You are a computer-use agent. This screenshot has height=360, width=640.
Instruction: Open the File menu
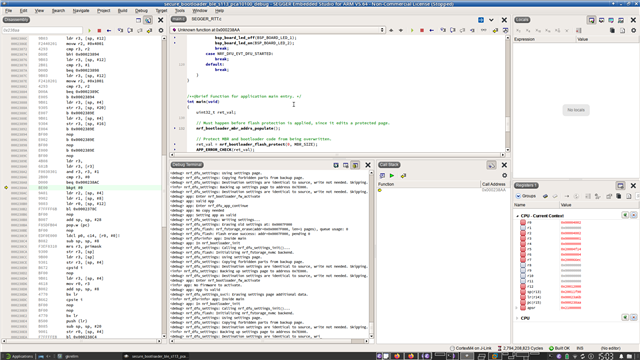click(8, 11)
